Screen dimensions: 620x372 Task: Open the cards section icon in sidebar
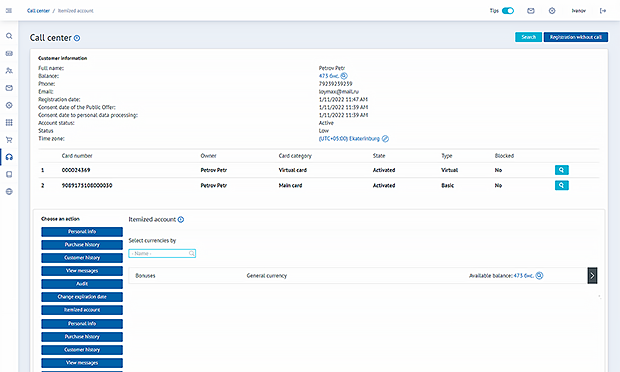[x=9, y=53]
